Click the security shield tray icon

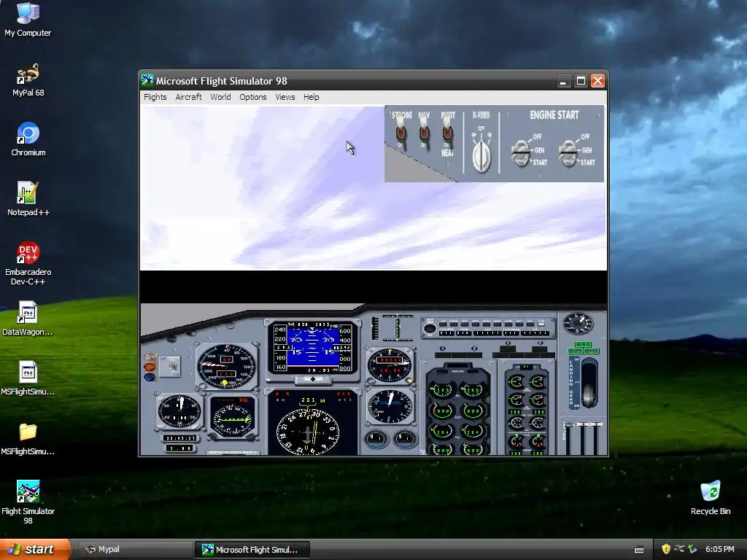pyautogui.click(x=666, y=549)
